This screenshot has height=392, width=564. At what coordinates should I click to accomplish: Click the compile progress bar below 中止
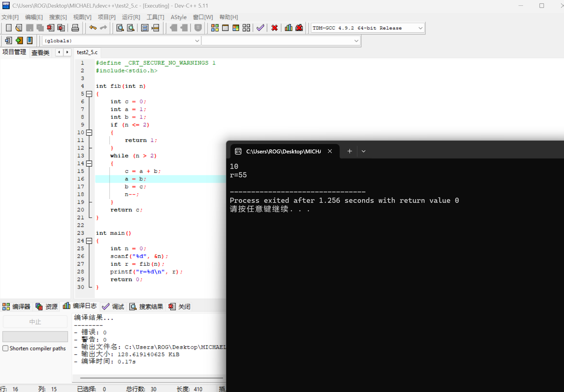pos(35,337)
